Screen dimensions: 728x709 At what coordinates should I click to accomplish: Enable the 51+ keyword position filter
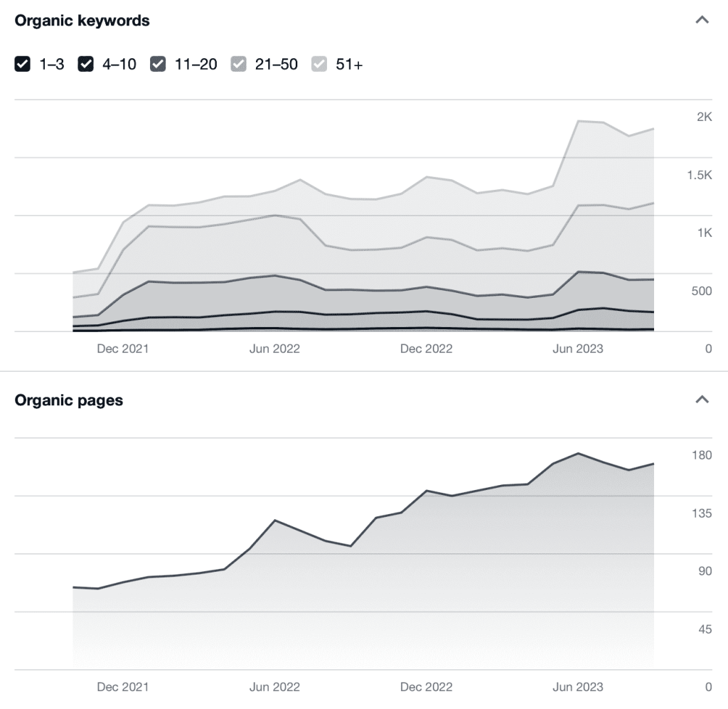(x=319, y=64)
